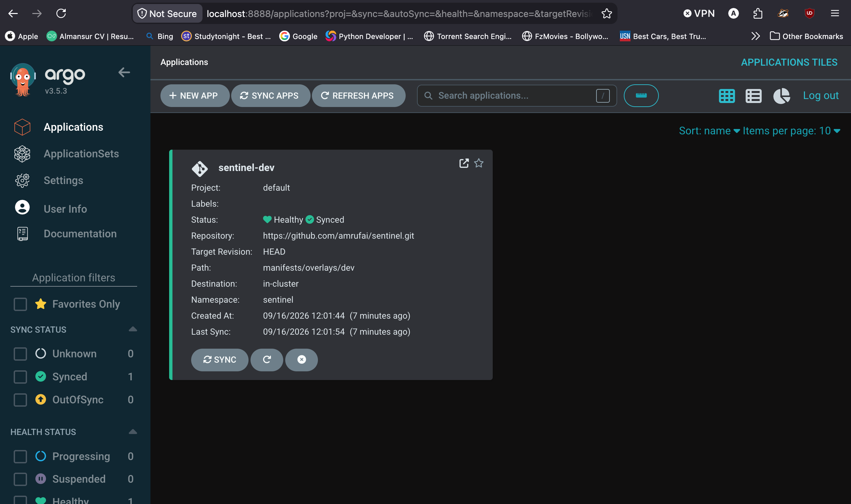Check the Progressing health filter
Screen dimensions: 851x504
(x=20, y=456)
